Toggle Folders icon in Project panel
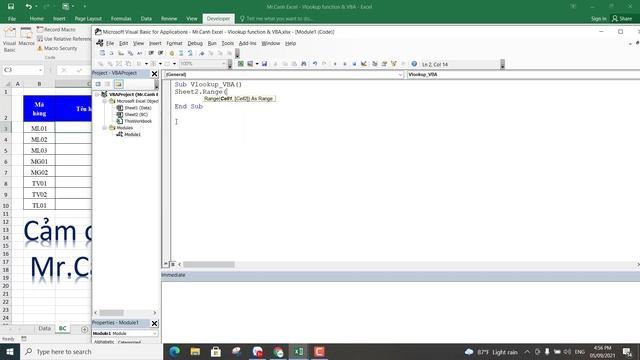Image resolution: width=640 pixels, height=360 pixels. [x=118, y=84]
